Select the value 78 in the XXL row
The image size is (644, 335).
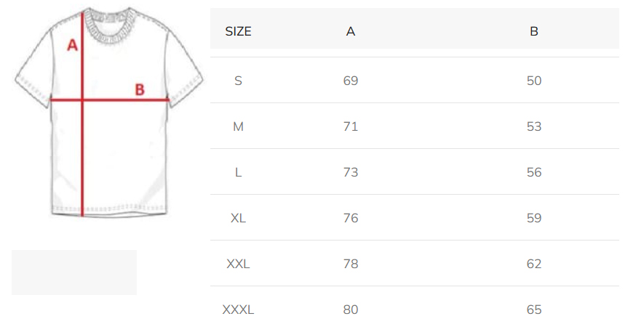pyautogui.click(x=351, y=264)
